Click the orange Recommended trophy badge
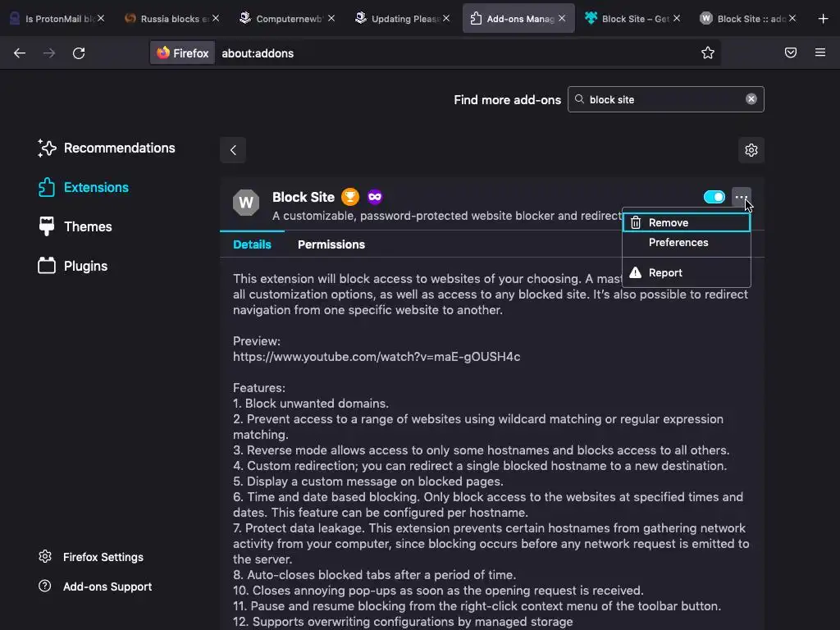840x630 pixels. coord(350,197)
